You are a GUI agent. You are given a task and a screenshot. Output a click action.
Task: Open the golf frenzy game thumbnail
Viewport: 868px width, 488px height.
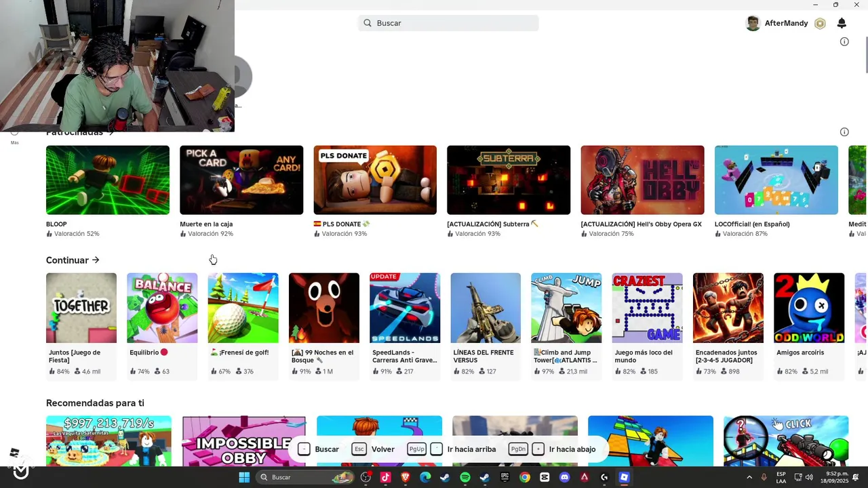click(243, 308)
